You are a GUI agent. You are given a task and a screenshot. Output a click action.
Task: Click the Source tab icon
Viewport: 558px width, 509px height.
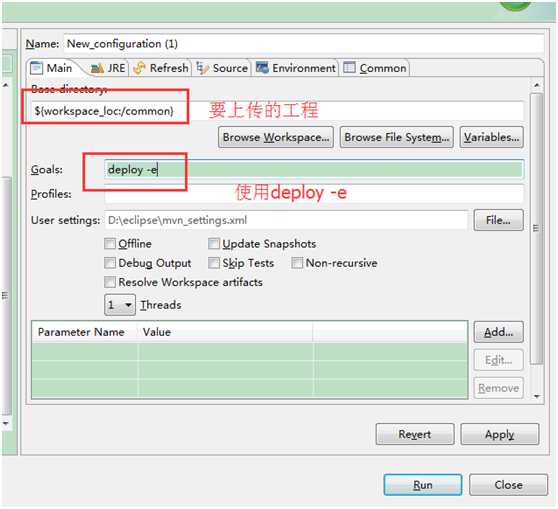[202, 68]
